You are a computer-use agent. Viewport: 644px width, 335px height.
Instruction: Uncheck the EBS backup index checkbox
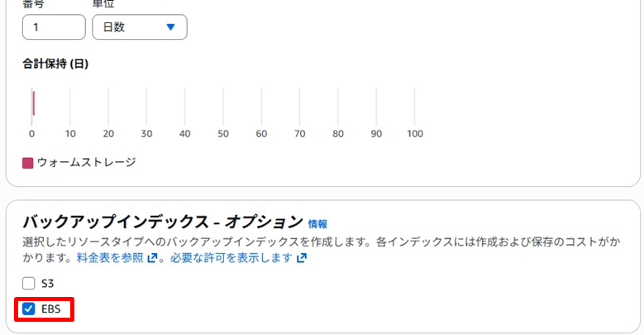point(28,309)
